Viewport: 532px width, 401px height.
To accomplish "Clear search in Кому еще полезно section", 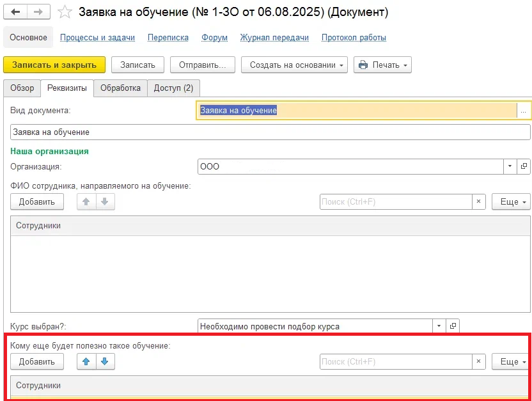I will [x=479, y=361].
